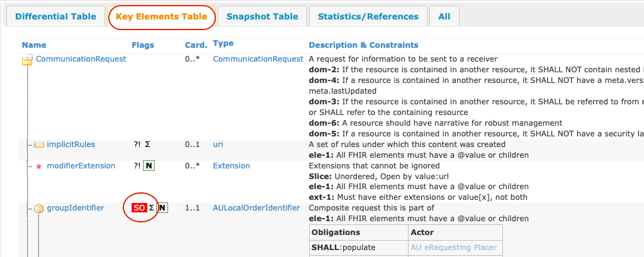Open the CommunicationRequest name link
The height and width of the screenshot is (257, 644).
pos(81,59)
